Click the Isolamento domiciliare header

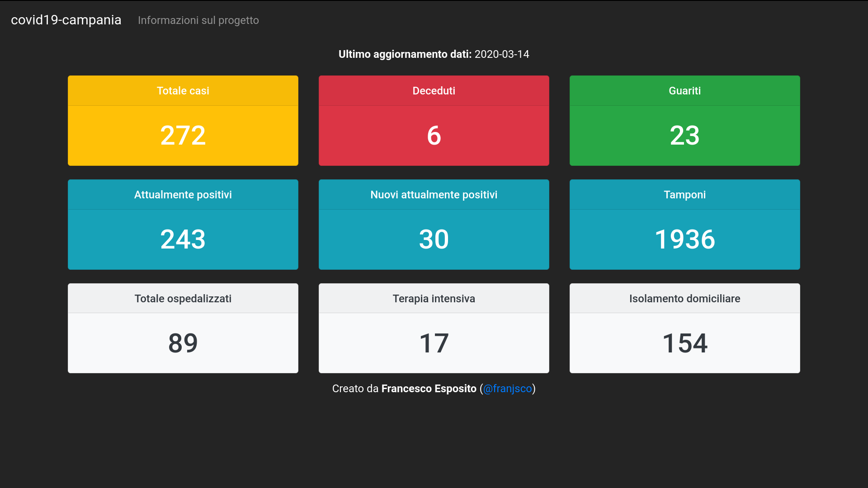[x=685, y=299]
